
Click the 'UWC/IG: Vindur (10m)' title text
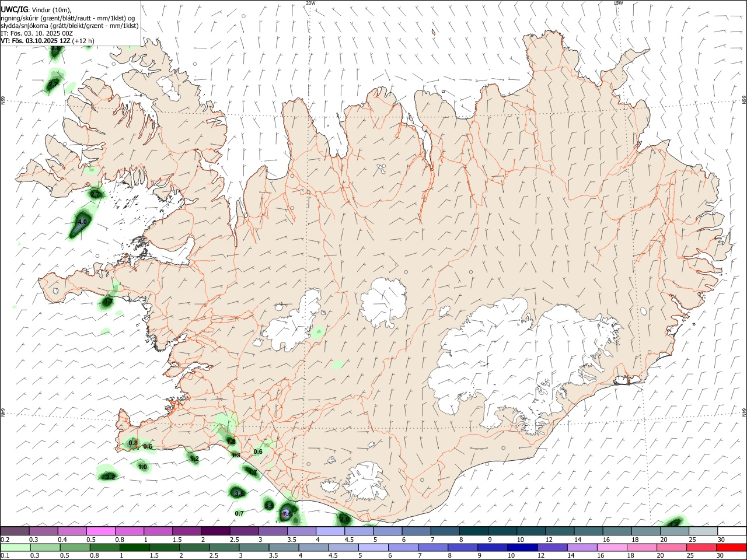click(x=37, y=10)
